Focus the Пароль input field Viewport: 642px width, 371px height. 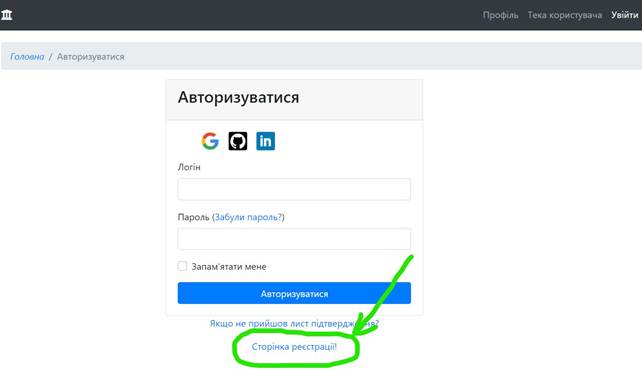point(294,239)
